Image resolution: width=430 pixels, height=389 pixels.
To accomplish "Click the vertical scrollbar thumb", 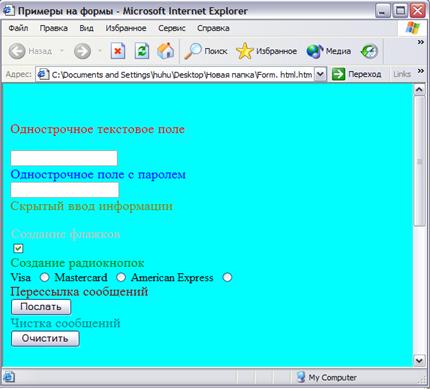I will pyautogui.click(x=419, y=161).
